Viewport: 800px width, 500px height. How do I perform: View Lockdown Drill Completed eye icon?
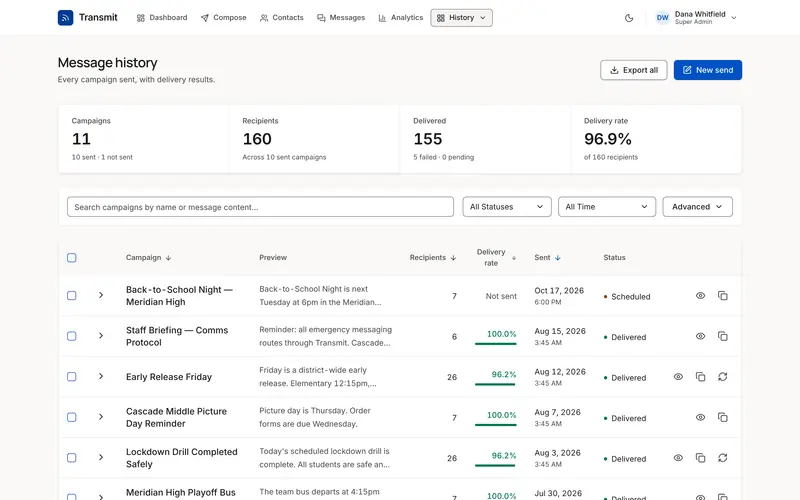[x=678, y=458]
